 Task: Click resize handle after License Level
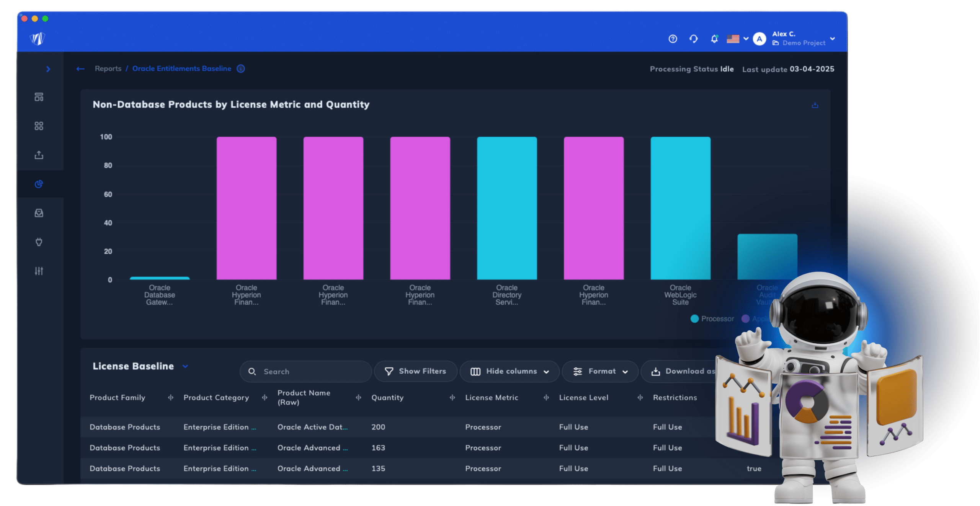(640, 398)
